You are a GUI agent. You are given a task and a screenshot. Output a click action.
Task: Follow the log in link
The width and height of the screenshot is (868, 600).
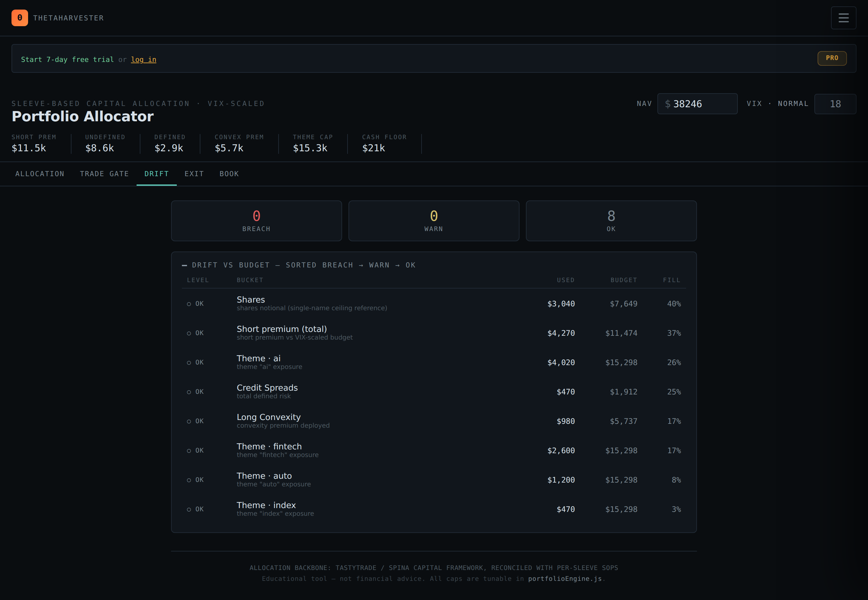pos(143,59)
